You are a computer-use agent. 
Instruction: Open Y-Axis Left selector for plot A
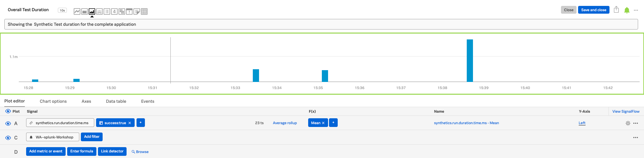point(582,123)
